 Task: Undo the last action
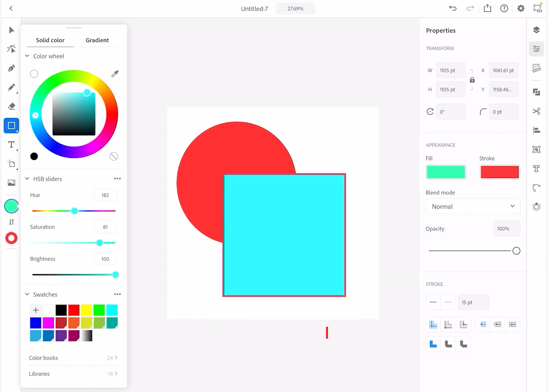coord(453,8)
